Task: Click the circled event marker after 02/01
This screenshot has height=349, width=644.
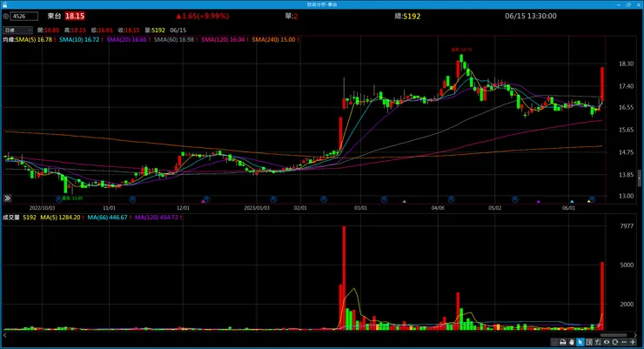Action: click(324, 199)
